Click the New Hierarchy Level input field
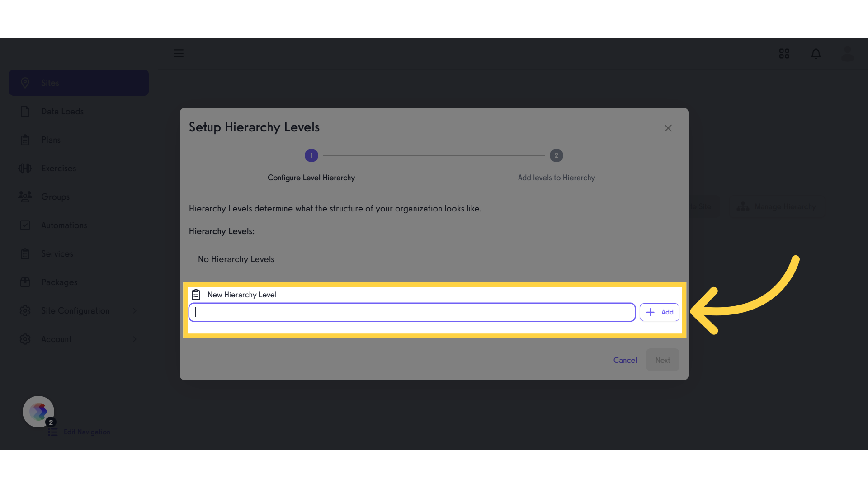This screenshot has height=488, width=868. click(x=411, y=312)
